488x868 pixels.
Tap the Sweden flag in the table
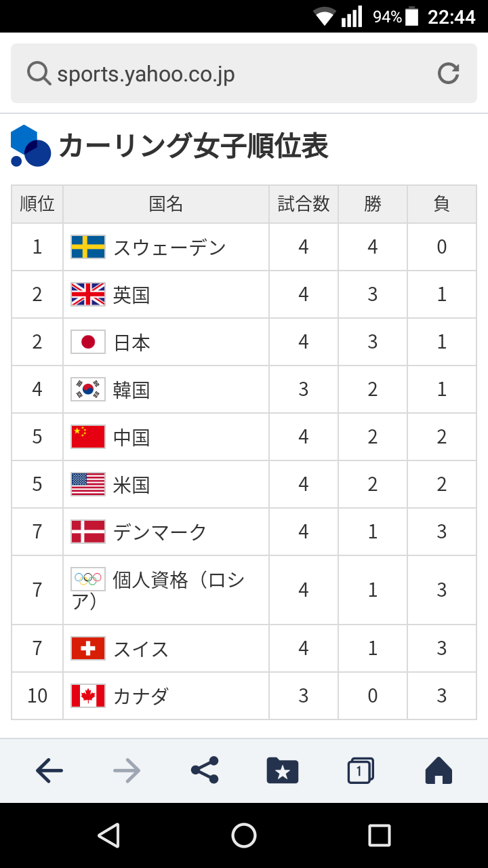click(88, 247)
